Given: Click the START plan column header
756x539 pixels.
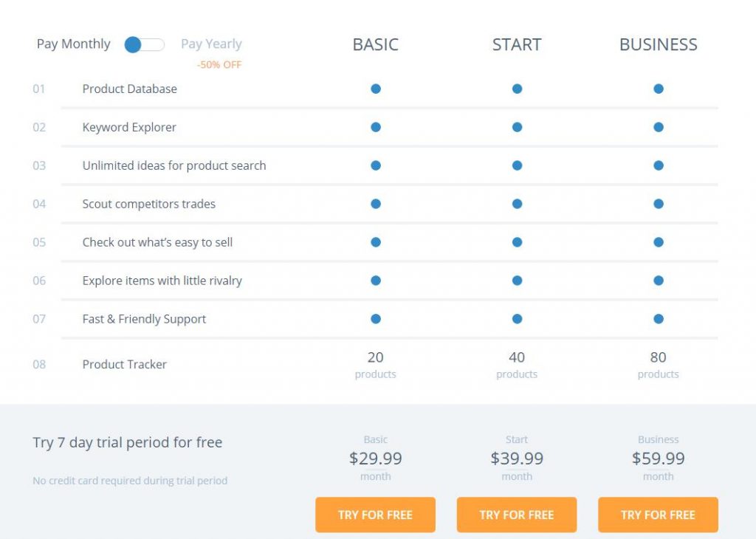Looking at the screenshot, I should point(517,44).
